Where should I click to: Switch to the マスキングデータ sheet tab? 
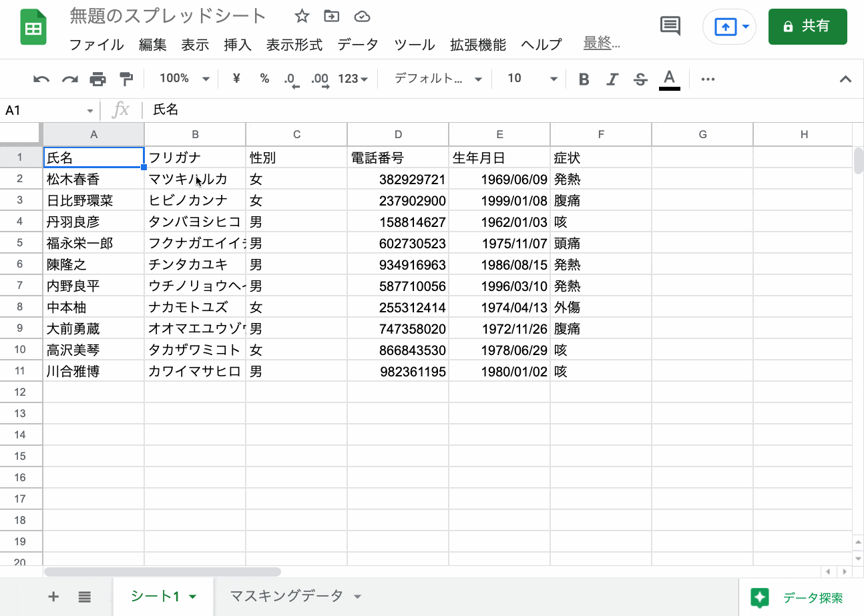[287, 597]
